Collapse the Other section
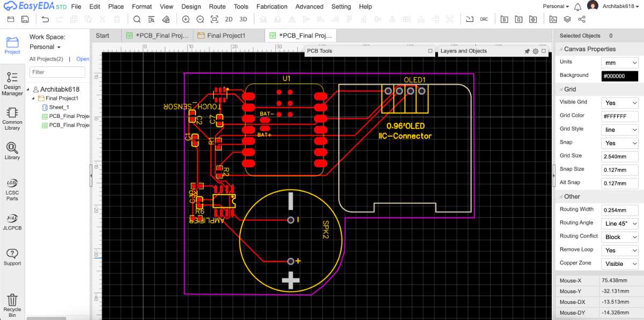The image size is (644, 320). (x=560, y=197)
